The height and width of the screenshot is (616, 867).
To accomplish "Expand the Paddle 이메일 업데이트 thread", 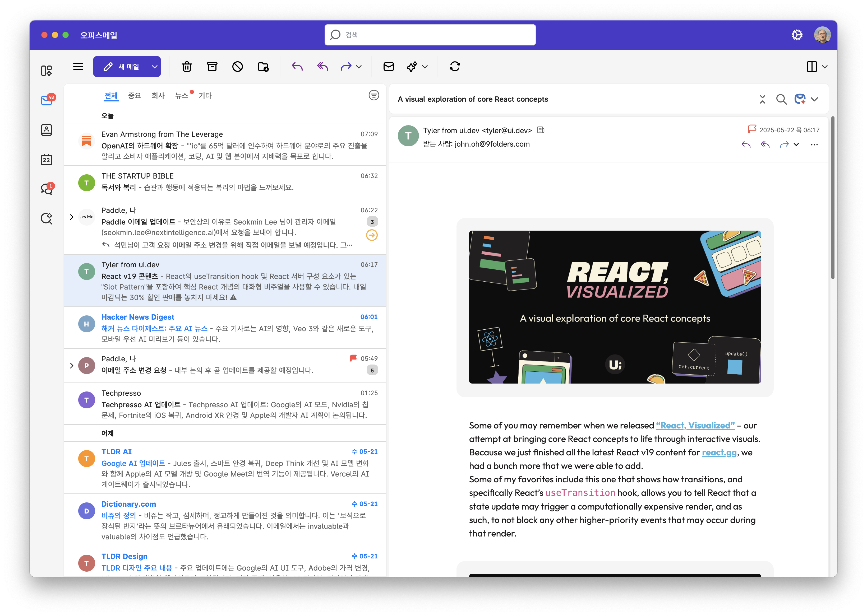I will coord(71,217).
